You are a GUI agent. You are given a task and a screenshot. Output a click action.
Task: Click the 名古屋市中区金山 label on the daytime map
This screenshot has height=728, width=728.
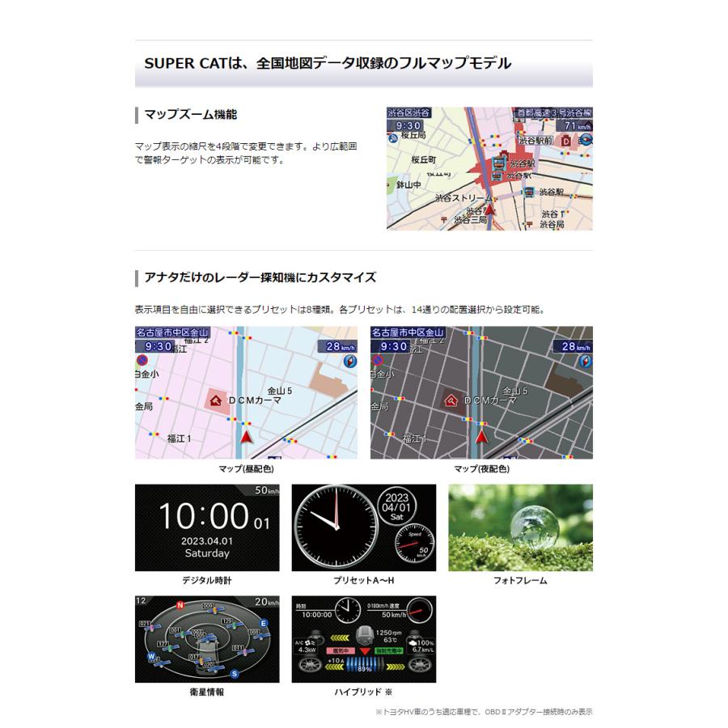click(172, 332)
